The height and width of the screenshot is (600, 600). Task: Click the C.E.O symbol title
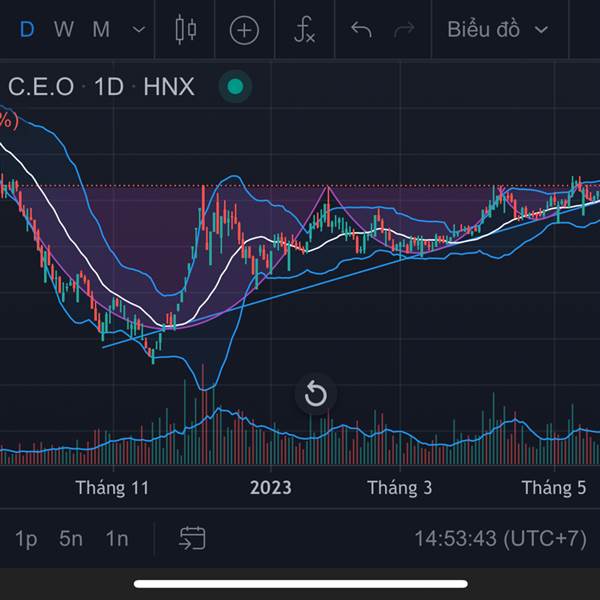tap(41, 86)
